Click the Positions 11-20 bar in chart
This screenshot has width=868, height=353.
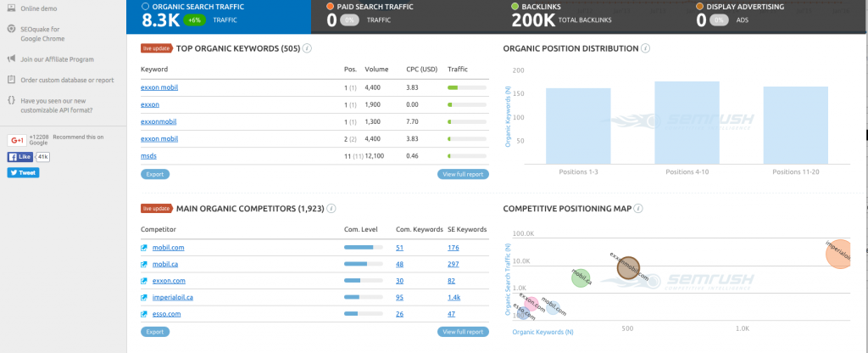click(x=795, y=126)
